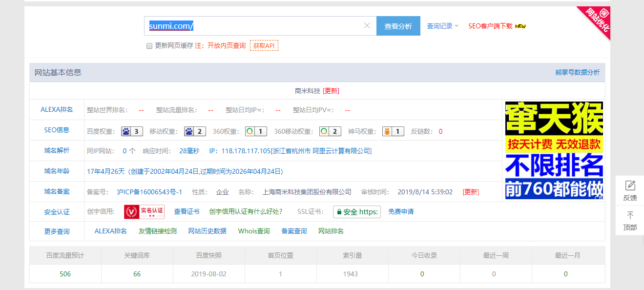Click 更新 link in 域名备案 row
644x290 pixels.
471,192
